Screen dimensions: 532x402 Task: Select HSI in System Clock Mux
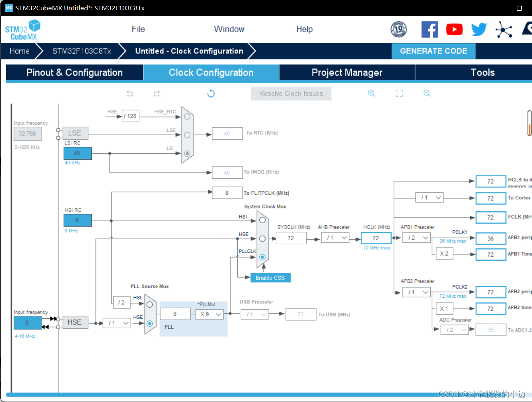pyautogui.click(x=262, y=220)
